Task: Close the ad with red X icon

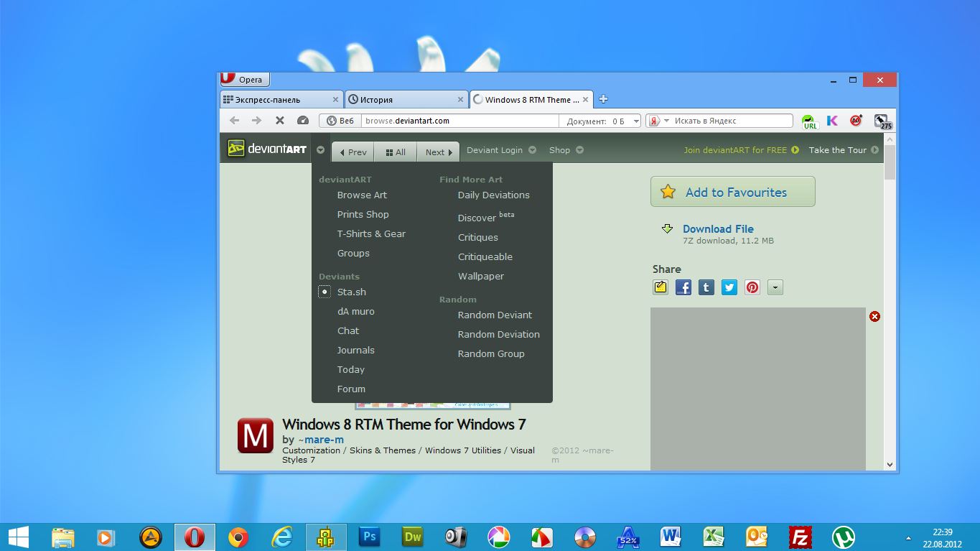Action: click(x=874, y=316)
